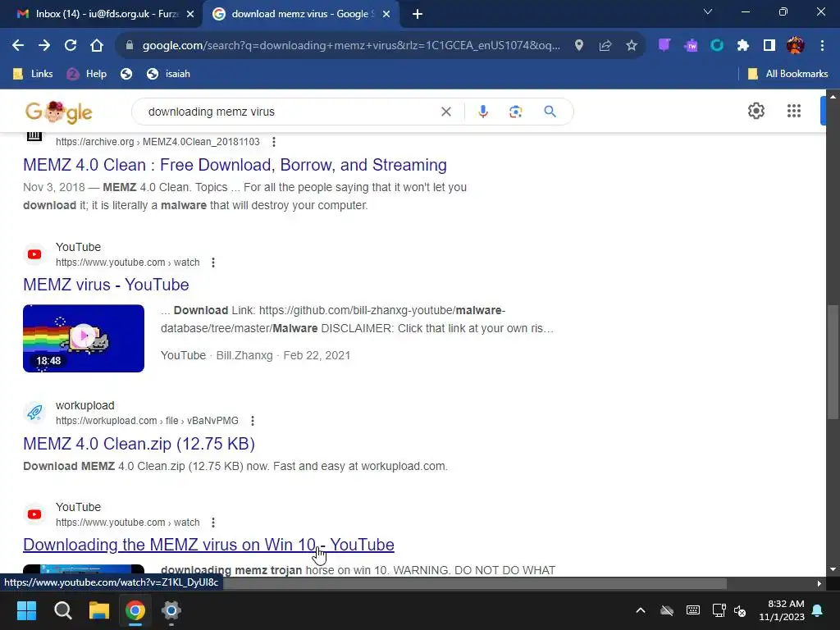Close the Gmail Inbox tab
840x630 pixels.
pos(190,14)
